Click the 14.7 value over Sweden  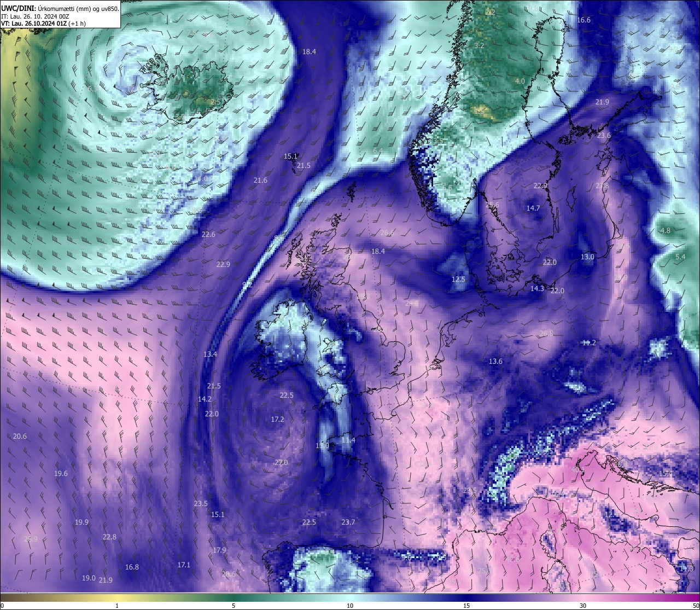pos(533,208)
